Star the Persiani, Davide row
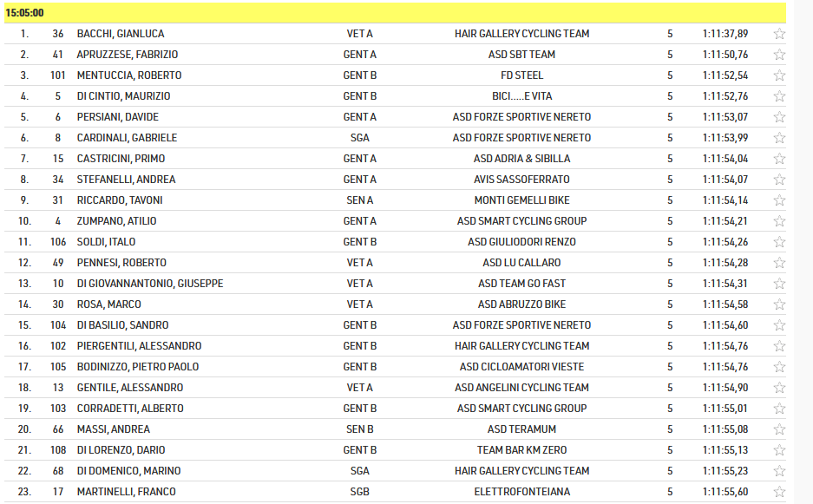 pos(779,117)
